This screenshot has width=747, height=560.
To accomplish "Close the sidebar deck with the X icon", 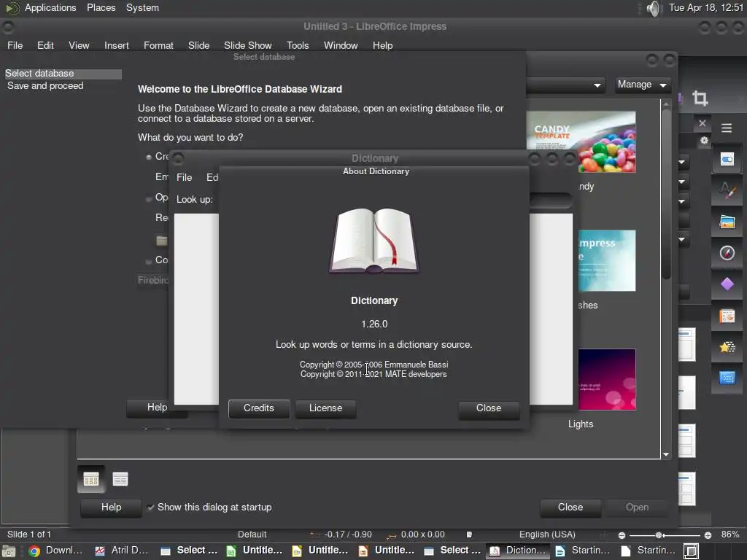I will point(703,123).
